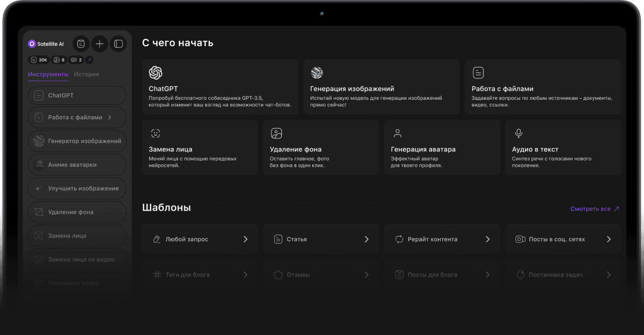
Task: Click the Генерация аватара person icon
Action: 398,134
